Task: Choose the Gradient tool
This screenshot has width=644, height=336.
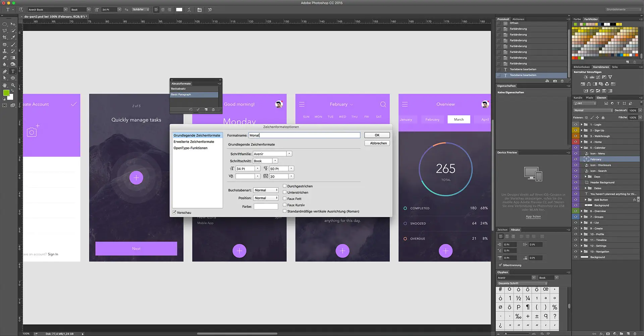Action: click(x=13, y=58)
